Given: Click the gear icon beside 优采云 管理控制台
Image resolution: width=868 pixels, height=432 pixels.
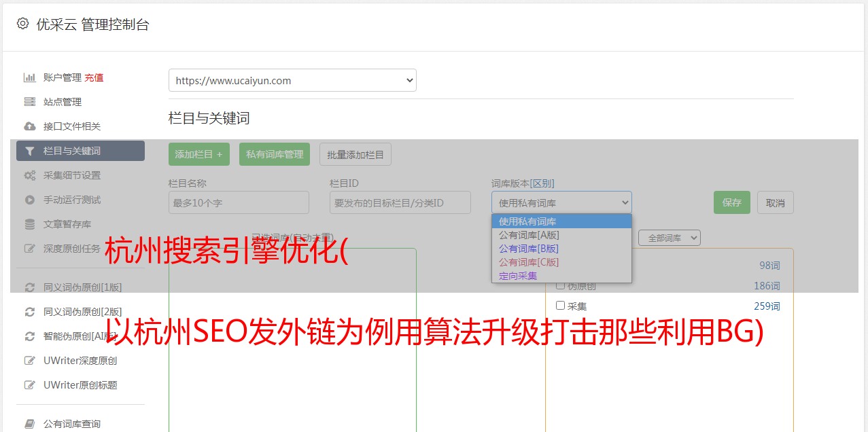Looking at the screenshot, I should click(x=22, y=24).
